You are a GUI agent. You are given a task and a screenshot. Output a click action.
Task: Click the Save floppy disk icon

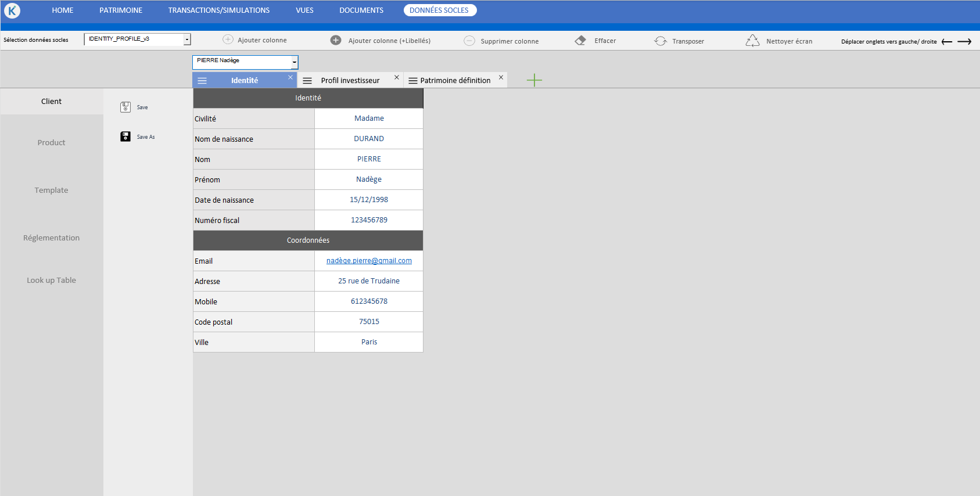click(x=125, y=107)
